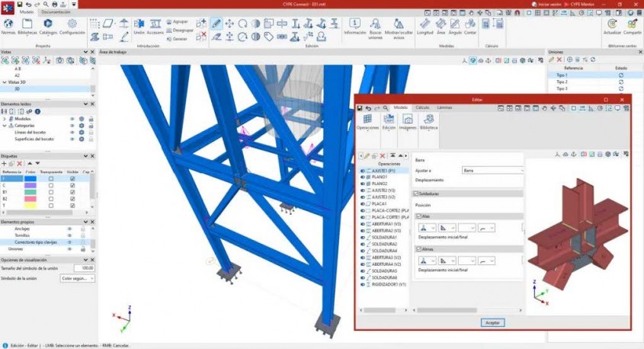Viewport: 644px width, 349px height.
Task: Click the Aceptar button
Action: pyautogui.click(x=492, y=323)
